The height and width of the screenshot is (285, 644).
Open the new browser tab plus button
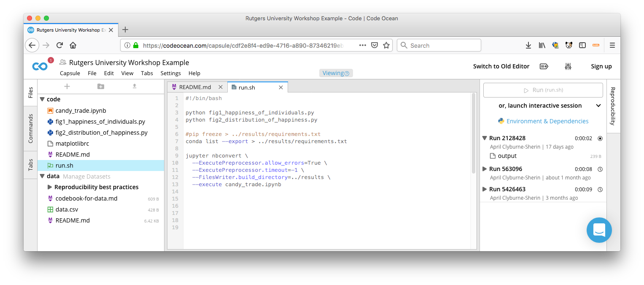tap(125, 30)
